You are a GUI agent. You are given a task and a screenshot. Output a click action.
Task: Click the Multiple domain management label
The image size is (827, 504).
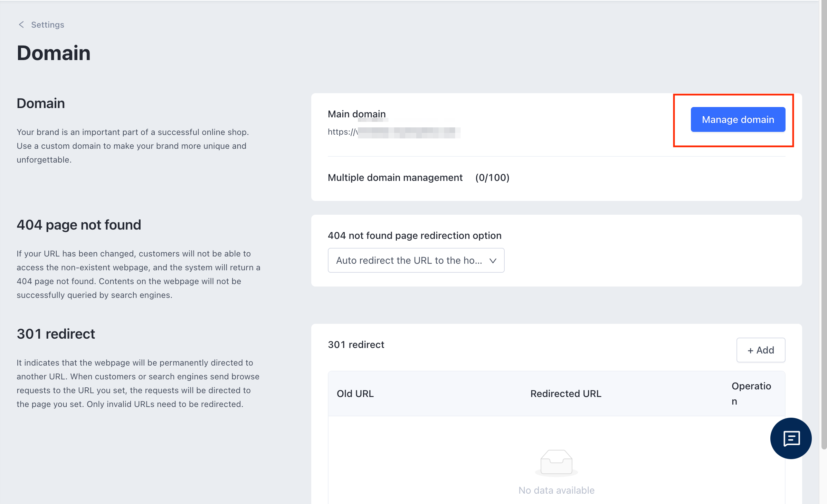395,177
